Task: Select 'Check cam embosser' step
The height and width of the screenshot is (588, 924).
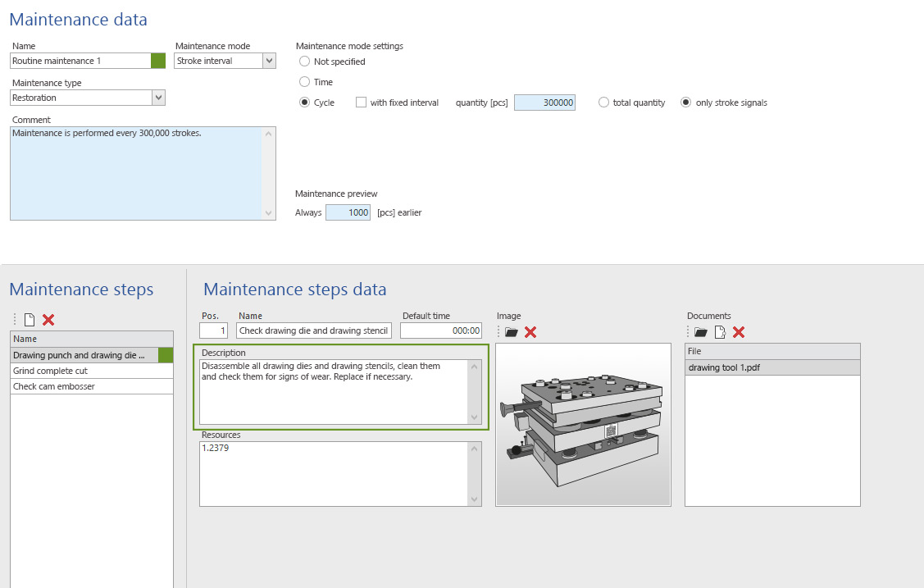Action: (54, 386)
